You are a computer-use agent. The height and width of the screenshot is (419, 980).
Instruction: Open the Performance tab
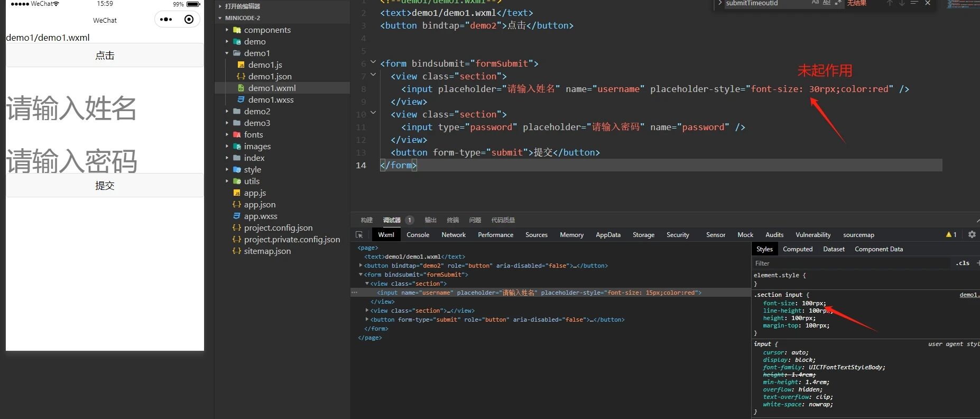pos(495,235)
